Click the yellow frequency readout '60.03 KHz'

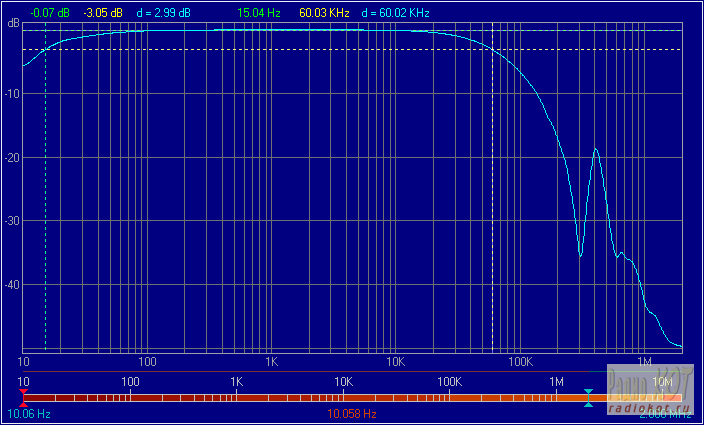point(324,13)
